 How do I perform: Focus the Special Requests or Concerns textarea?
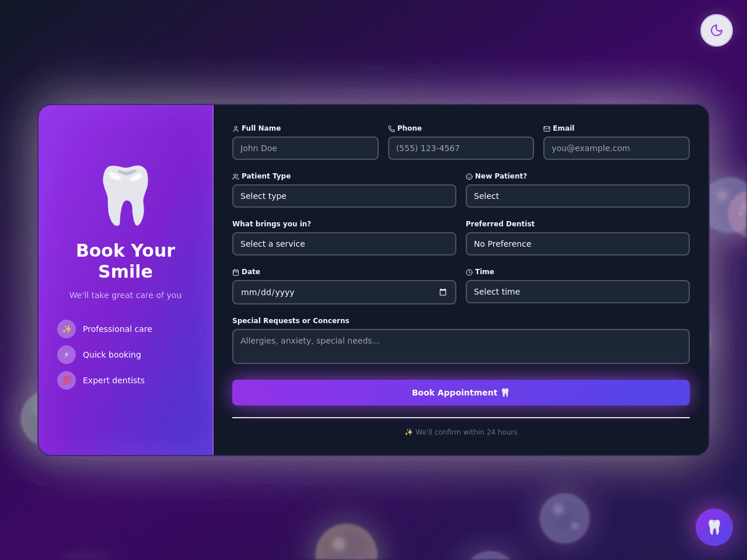pos(461,346)
